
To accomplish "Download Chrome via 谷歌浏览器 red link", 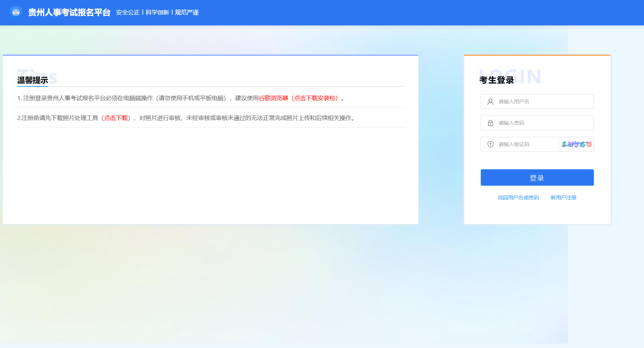I will [273, 98].
